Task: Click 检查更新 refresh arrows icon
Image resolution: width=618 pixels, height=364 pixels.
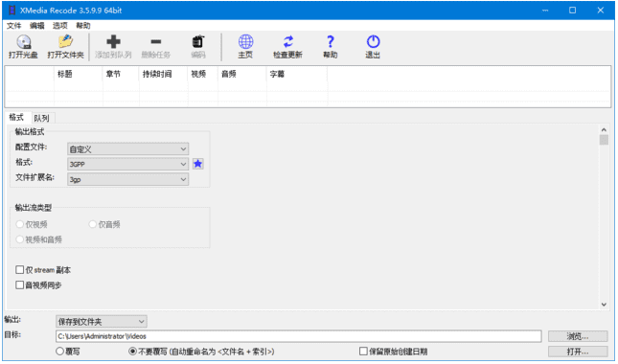Action: (x=288, y=41)
